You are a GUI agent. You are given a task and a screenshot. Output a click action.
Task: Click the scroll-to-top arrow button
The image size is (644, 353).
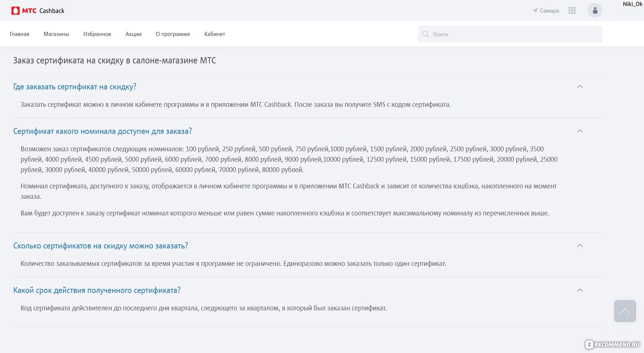click(x=625, y=311)
